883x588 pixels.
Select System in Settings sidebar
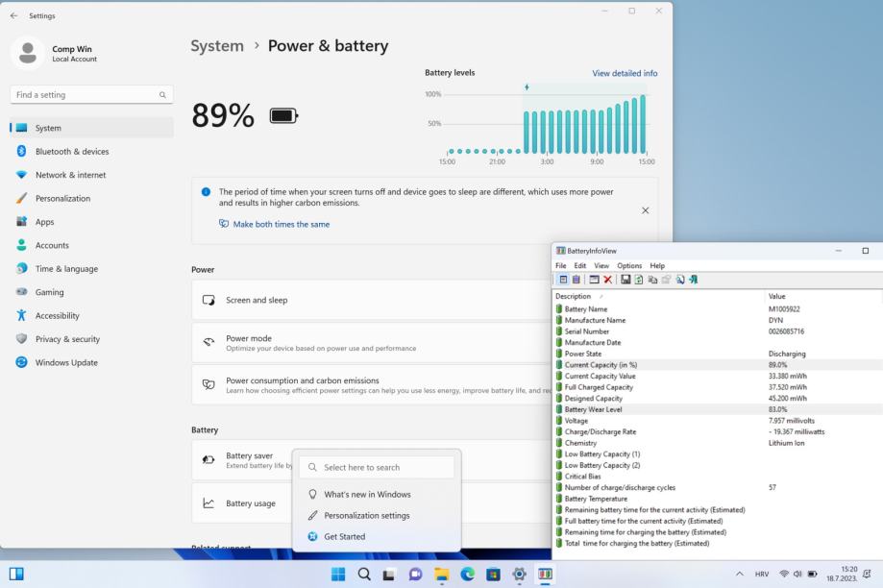point(91,128)
